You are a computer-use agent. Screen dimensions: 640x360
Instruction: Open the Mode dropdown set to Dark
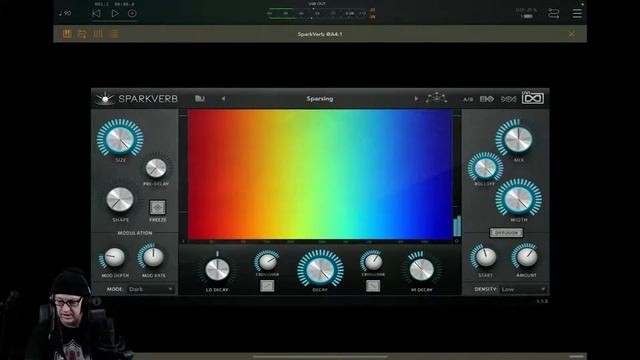151,289
